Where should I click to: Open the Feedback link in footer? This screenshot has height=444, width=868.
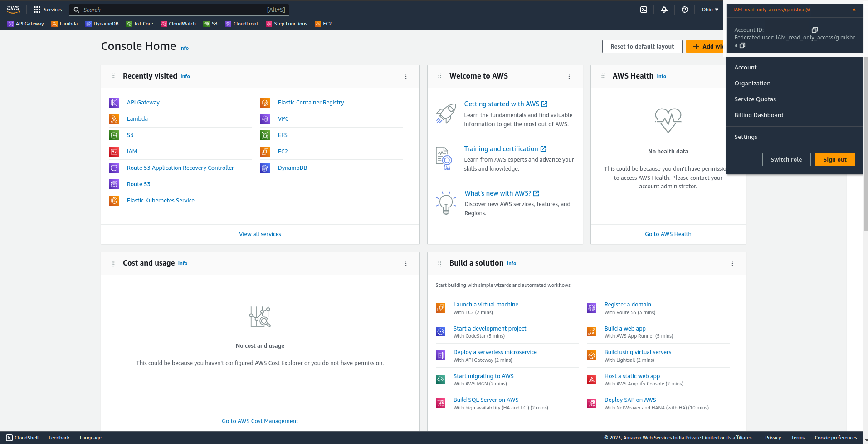[59, 438]
